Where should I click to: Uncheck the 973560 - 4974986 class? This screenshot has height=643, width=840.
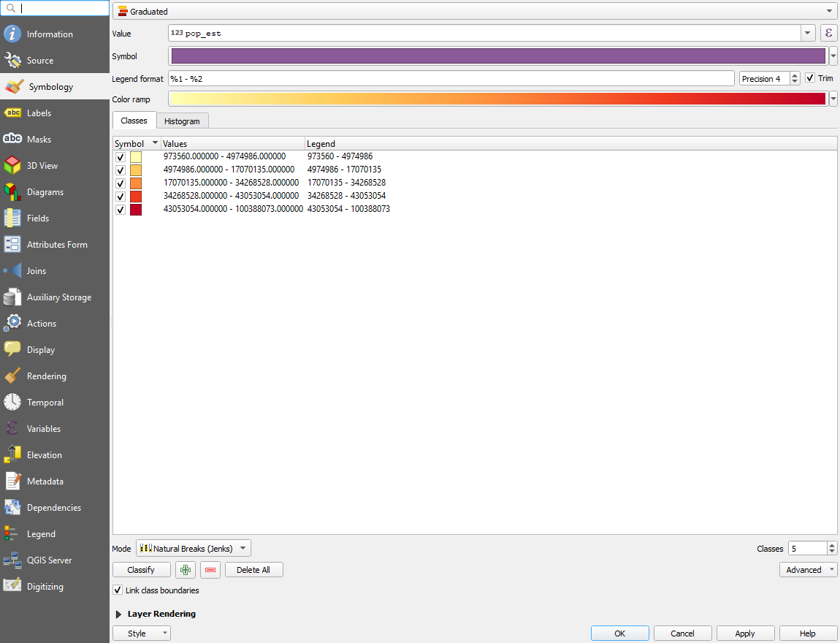(121, 157)
